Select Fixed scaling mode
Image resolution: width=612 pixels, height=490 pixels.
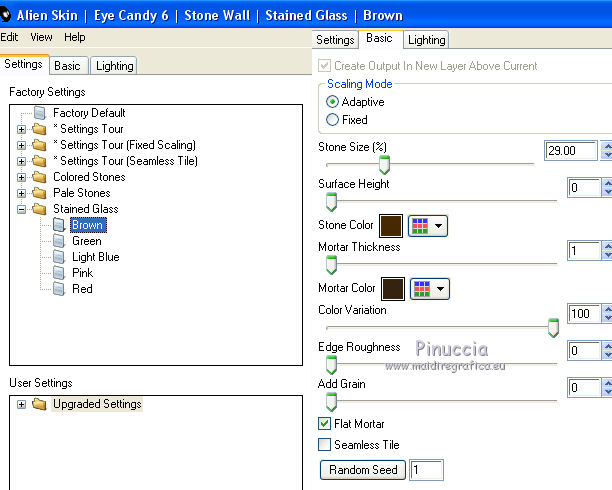[x=332, y=119]
